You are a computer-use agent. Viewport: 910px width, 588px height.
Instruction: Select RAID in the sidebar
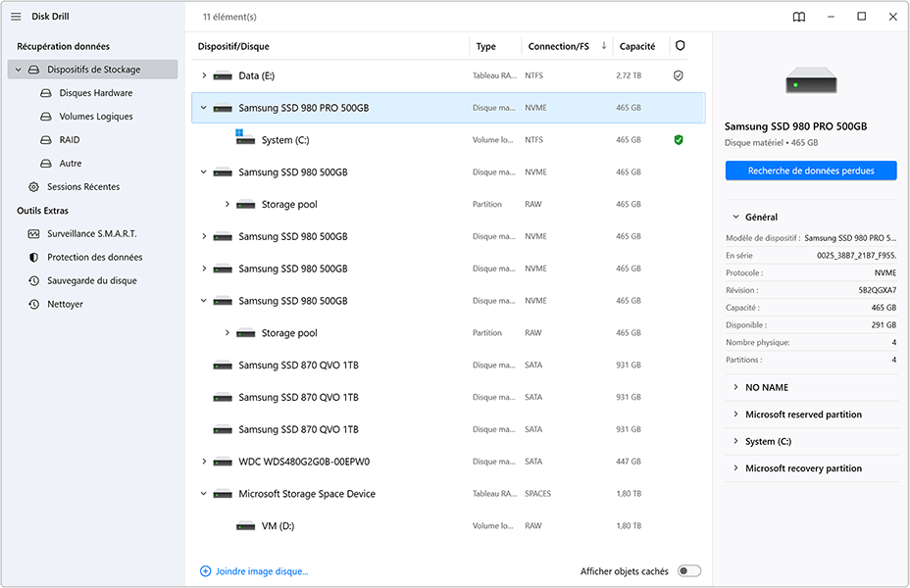coord(70,140)
